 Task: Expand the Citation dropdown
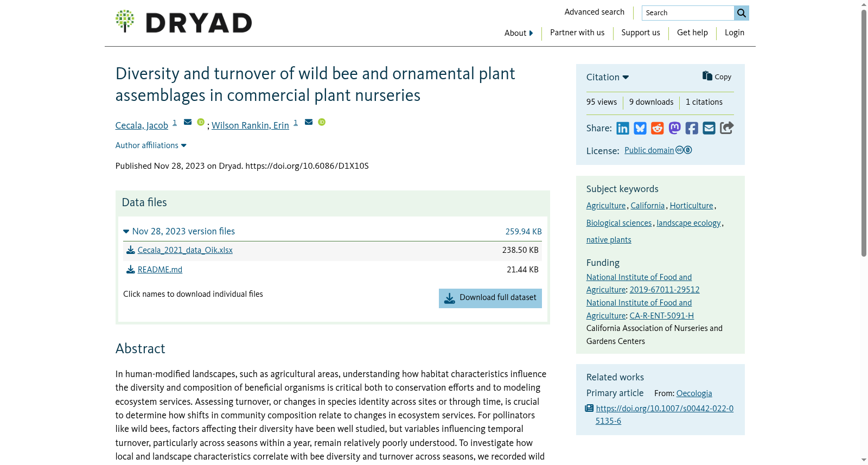pyautogui.click(x=608, y=77)
